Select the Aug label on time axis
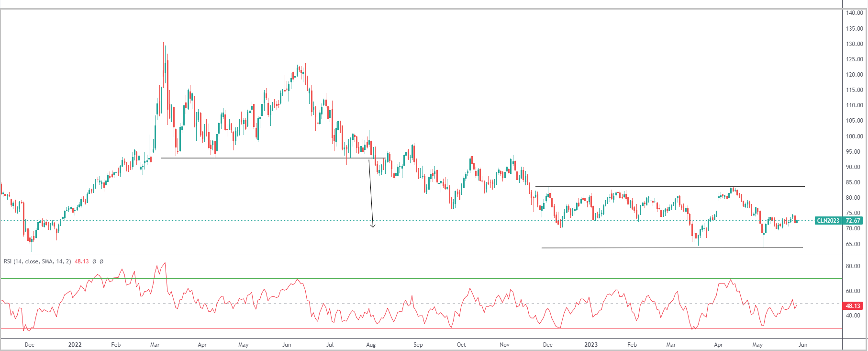Image resolution: width=868 pixels, height=351 pixels. [371, 345]
